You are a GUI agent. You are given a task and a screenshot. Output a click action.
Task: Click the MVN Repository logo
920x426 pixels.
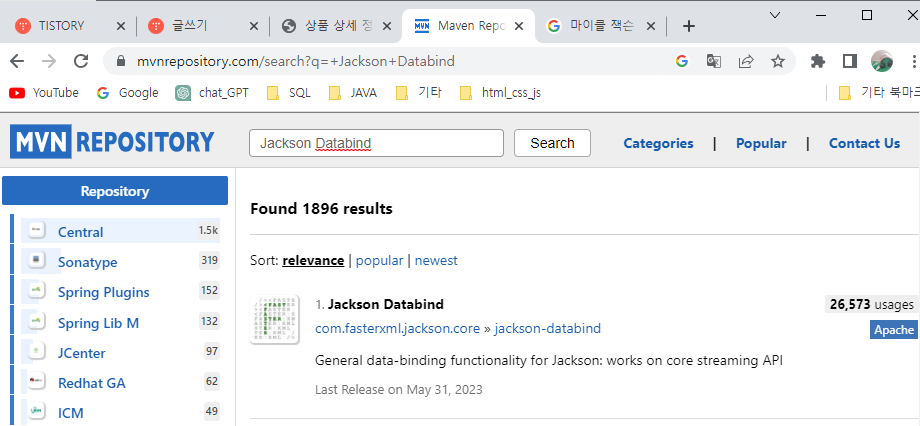tap(112, 142)
